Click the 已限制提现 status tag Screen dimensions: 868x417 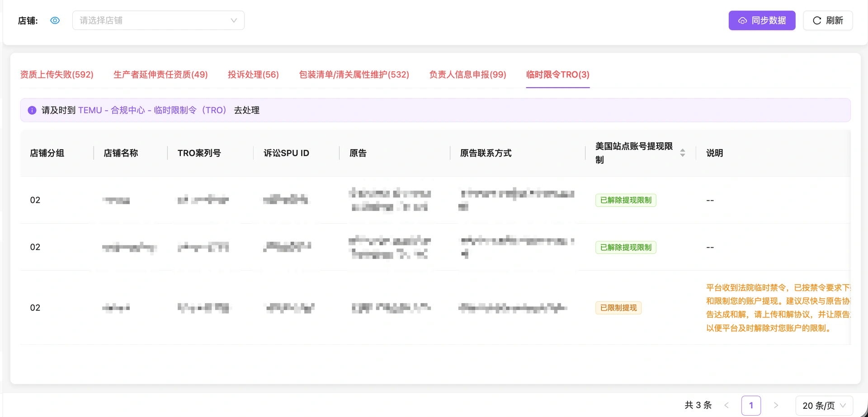click(x=618, y=308)
